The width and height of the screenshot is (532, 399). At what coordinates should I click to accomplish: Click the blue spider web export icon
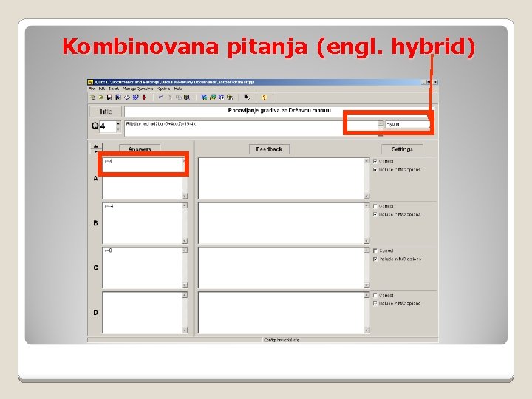tap(136, 98)
